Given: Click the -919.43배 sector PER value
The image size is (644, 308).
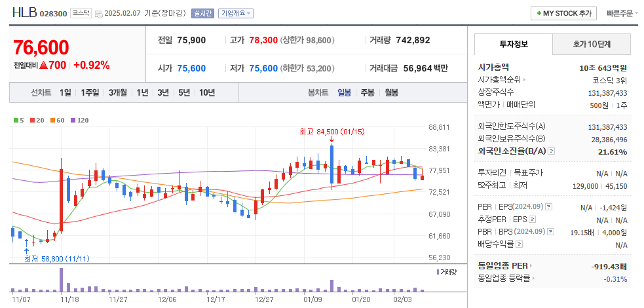Looking at the screenshot, I should 609,267.
